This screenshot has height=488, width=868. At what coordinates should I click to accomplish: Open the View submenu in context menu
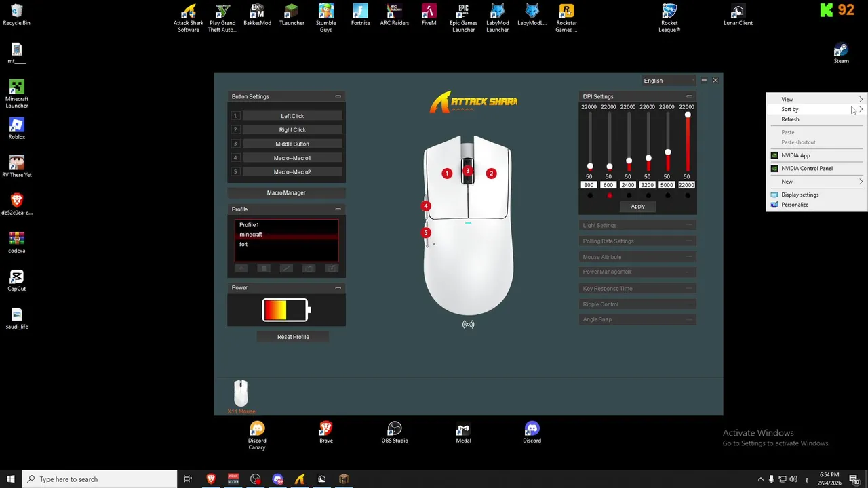click(x=816, y=100)
